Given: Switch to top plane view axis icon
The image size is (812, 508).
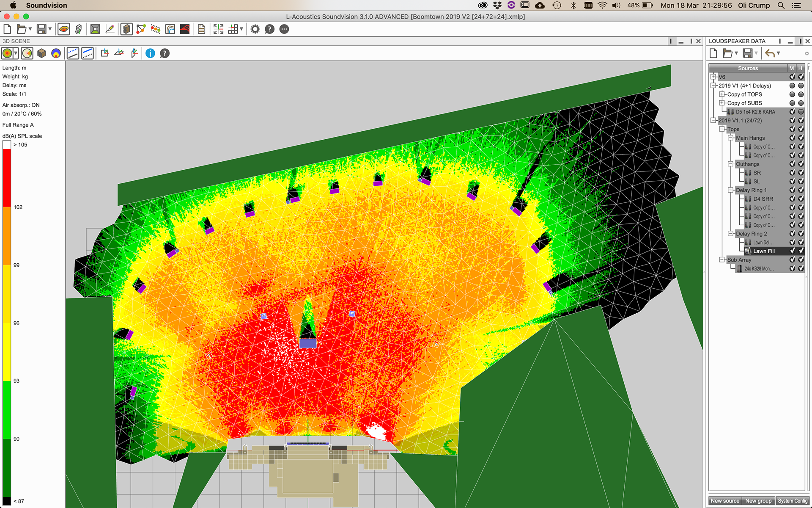Looking at the screenshot, I should pyautogui.click(x=119, y=53).
